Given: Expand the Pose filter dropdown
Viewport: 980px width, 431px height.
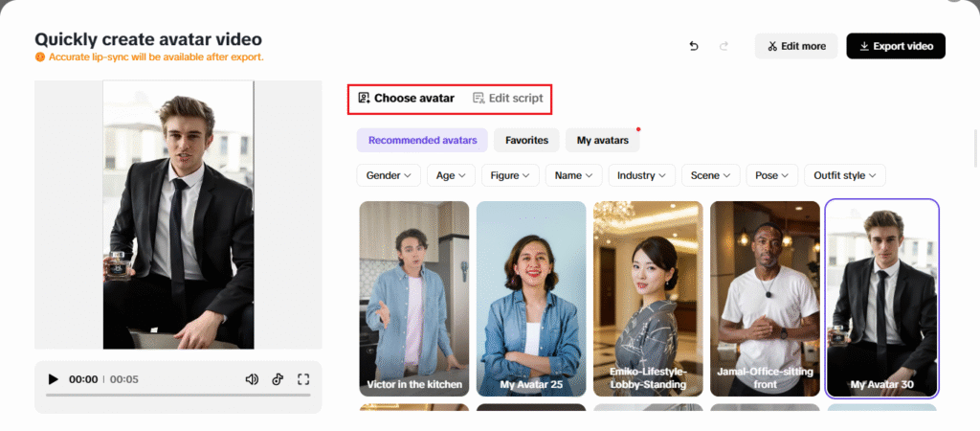Looking at the screenshot, I should coord(772,176).
